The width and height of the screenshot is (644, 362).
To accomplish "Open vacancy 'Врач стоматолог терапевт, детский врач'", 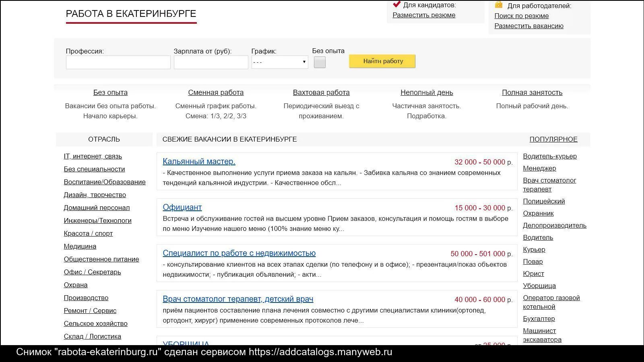I will [238, 299].
